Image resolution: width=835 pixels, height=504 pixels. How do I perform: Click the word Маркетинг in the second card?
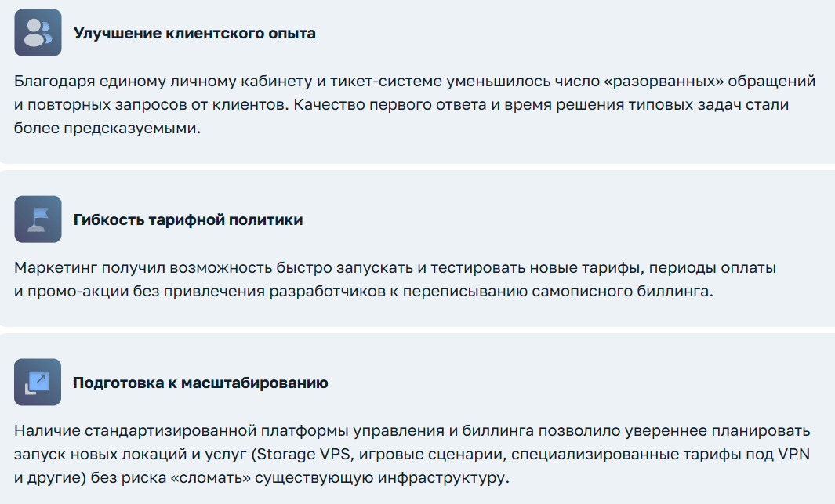pyautogui.click(x=53, y=268)
